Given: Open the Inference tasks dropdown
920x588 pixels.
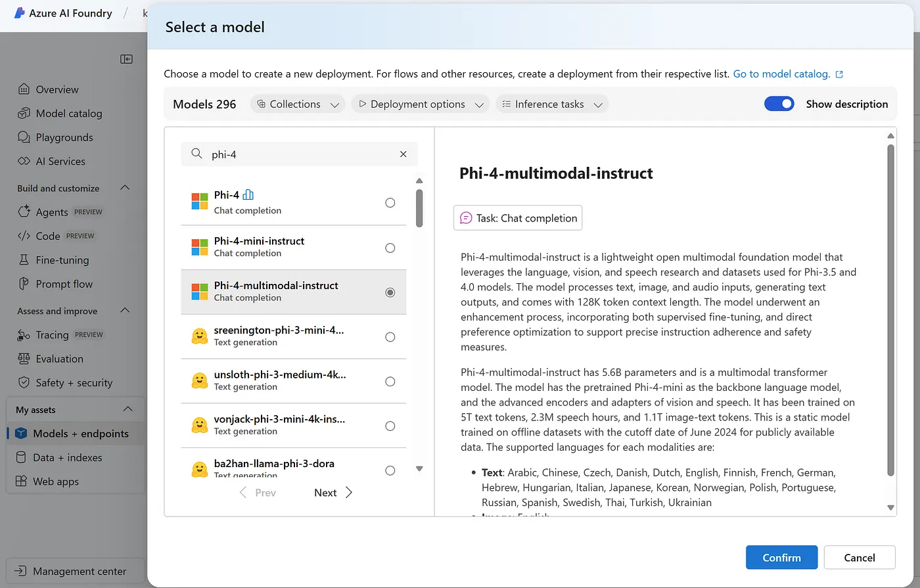Looking at the screenshot, I should click(552, 104).
